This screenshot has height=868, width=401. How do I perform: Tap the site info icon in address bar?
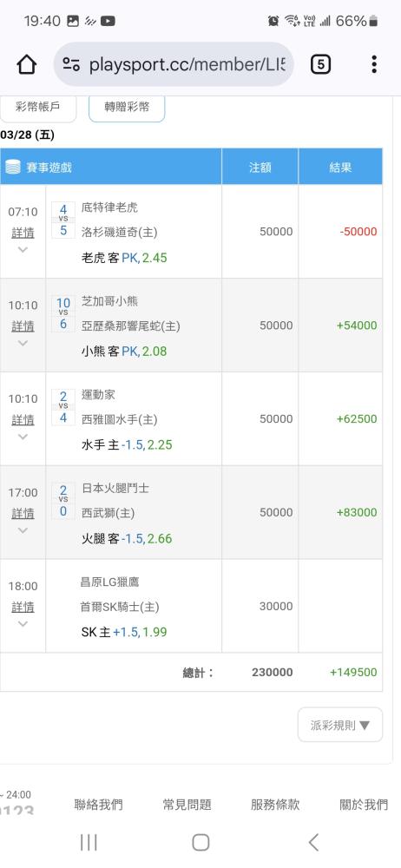[71, 65]
